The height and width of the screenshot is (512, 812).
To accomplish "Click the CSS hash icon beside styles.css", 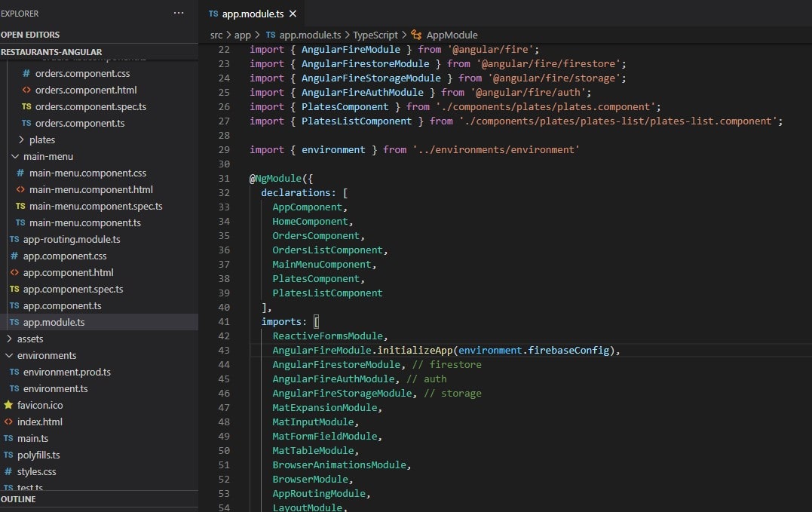I will pos(8,471).
